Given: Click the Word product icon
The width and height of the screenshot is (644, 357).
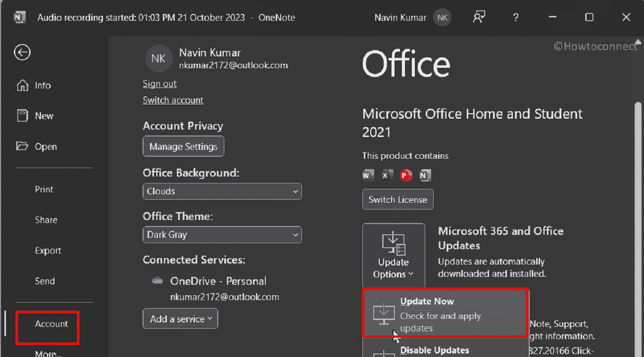Looking at the screenshot, I should coord(368,175).
